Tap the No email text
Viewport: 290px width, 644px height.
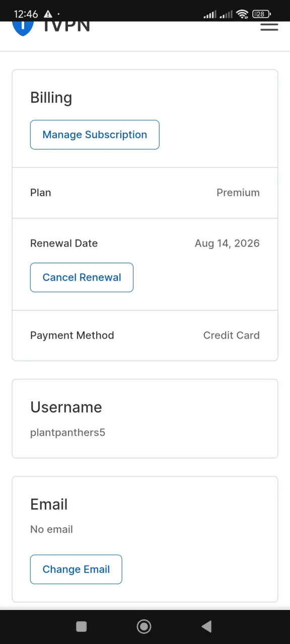[x=51, y=529]
